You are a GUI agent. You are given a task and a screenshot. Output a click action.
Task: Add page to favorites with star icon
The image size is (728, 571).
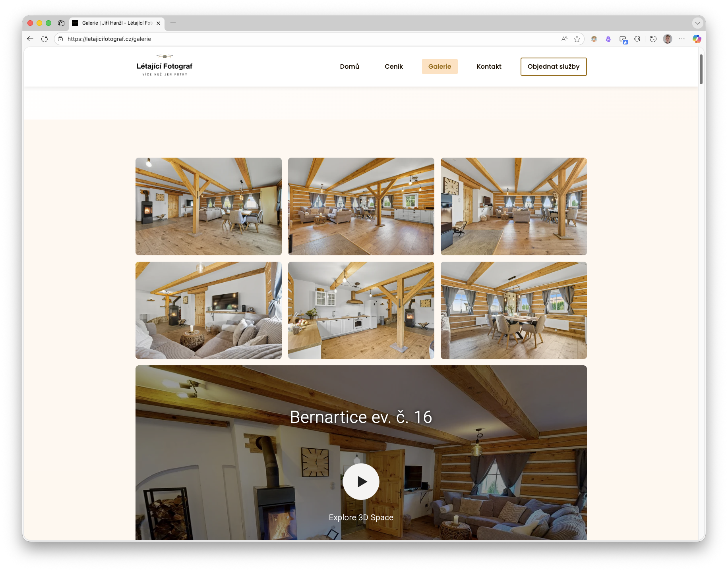pyautogui.click(x=577, y=39)
